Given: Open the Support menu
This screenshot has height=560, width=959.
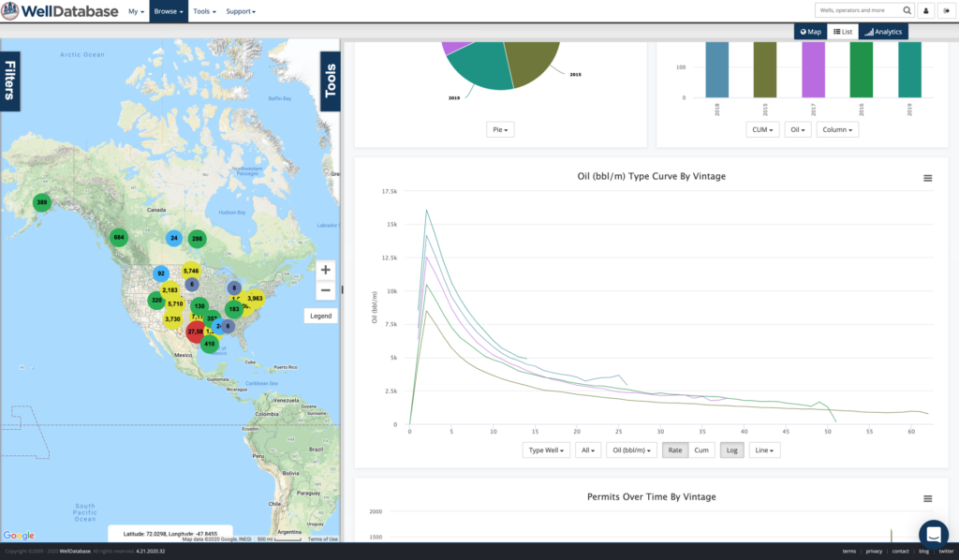Looking at the screenshot, I should [242, 10].
